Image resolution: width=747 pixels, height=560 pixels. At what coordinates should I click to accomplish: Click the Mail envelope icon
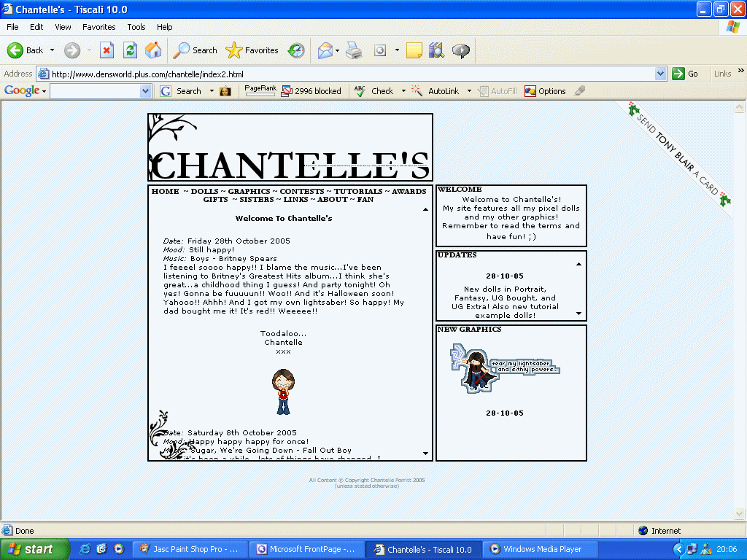tap(325, 50)
